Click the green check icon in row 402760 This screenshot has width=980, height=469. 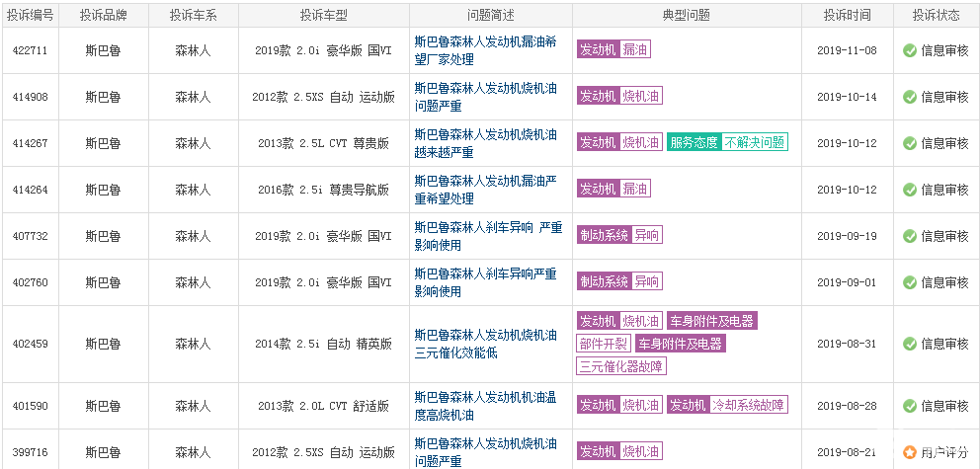pos(910,282)
